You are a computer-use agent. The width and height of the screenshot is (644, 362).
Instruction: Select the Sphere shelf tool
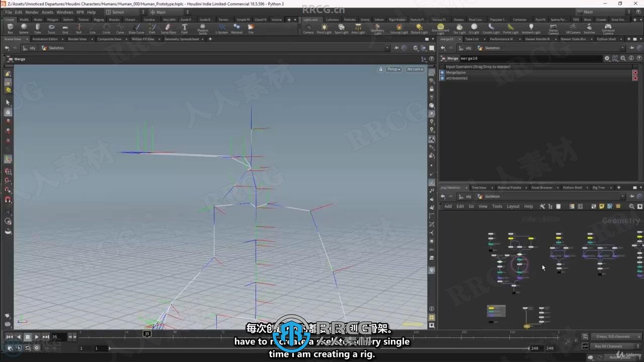[x=24, y=29]
